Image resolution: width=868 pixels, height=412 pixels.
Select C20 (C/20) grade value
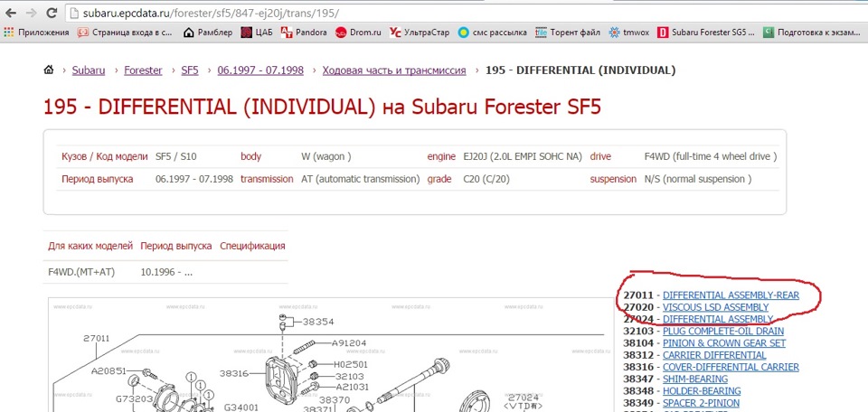(487, 179)
